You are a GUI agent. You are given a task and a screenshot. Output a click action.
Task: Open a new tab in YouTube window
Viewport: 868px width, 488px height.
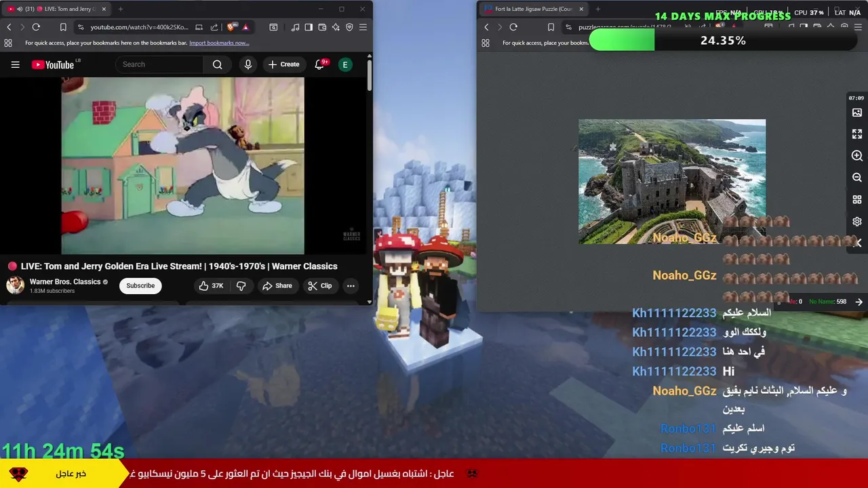(x=121, y=9)
